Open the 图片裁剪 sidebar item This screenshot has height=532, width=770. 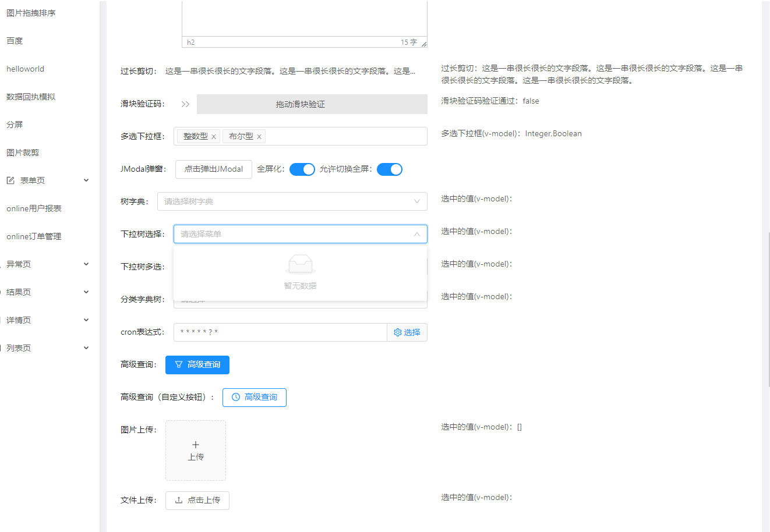pos(23,152)
